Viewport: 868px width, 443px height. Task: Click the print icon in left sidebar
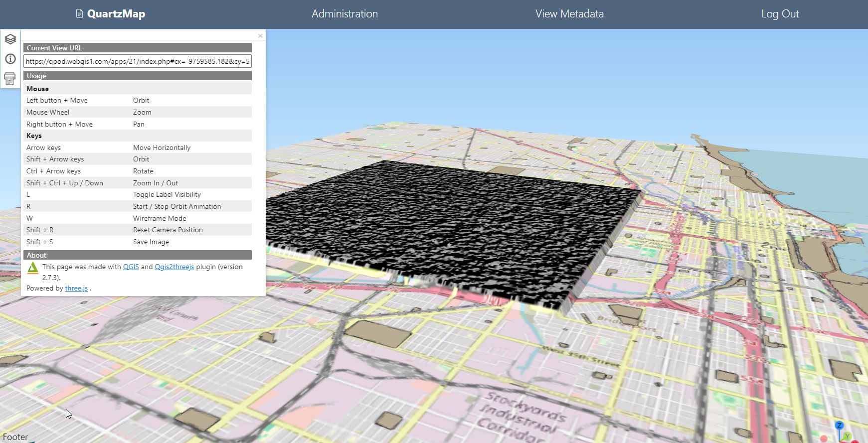[x=10, y=78]
